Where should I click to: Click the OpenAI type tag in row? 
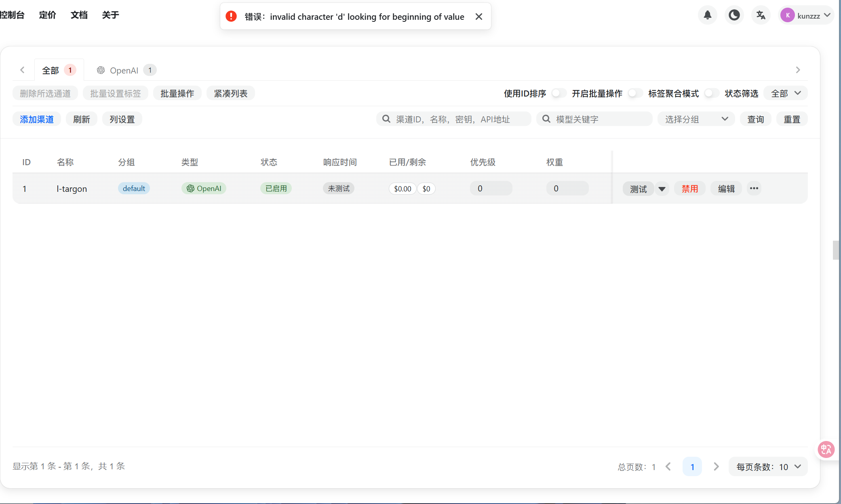click(204, 188)
